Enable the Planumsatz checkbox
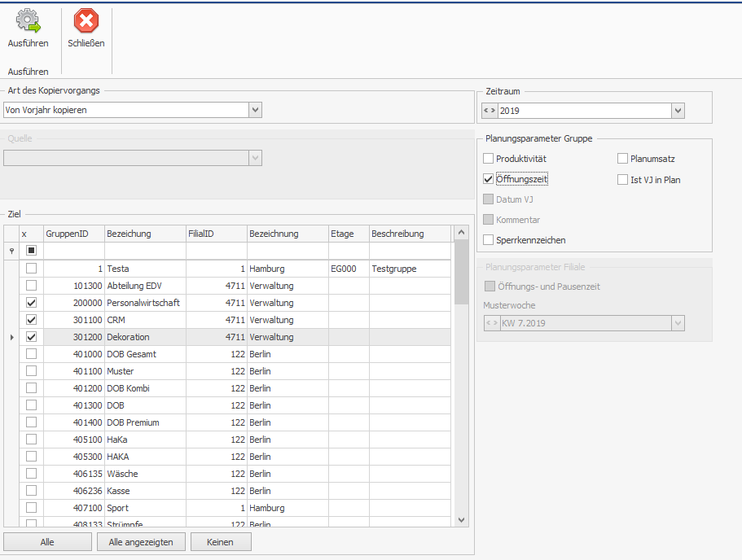The width and height of the screenshot is (742, 560). (623, 159)
